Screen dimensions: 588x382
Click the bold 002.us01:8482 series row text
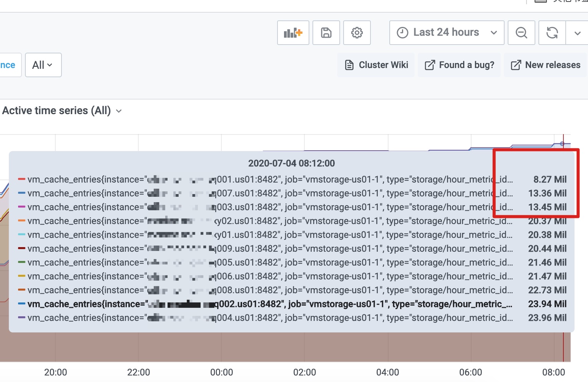(x=270, y=304)
